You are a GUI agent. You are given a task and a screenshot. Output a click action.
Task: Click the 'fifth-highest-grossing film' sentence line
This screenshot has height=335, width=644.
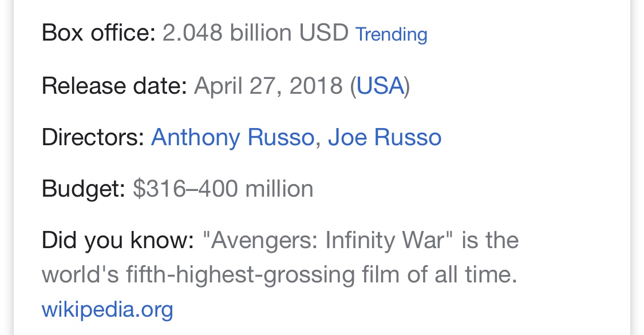pos(279,275)
